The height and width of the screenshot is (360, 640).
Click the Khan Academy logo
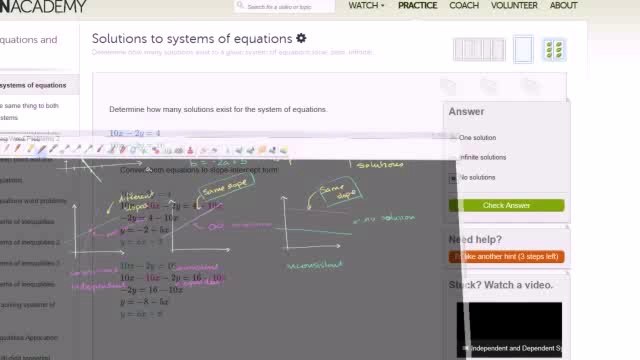pyautogui.click(x=43, y=6)
